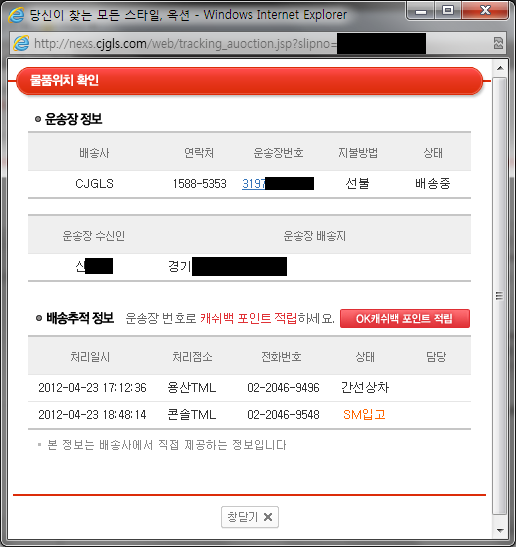Click the 배송추적 정보 section heading

80,318
